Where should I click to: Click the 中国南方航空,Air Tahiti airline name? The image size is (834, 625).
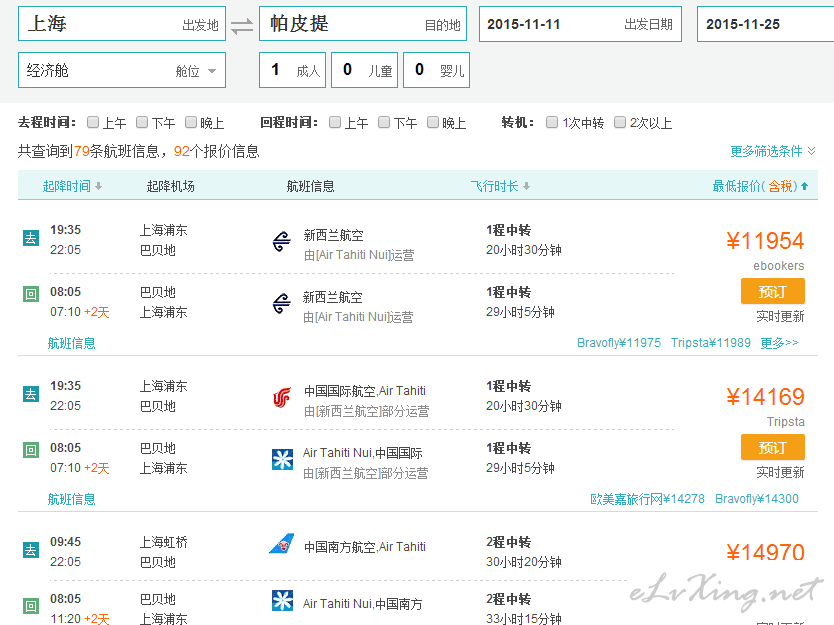pyautogui.click(x=365, y=547)
